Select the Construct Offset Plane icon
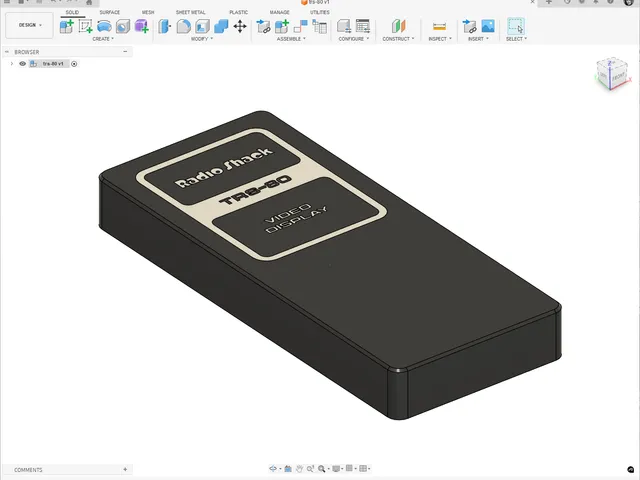Viewport: 640px width, 480px height. coord(398,27)
